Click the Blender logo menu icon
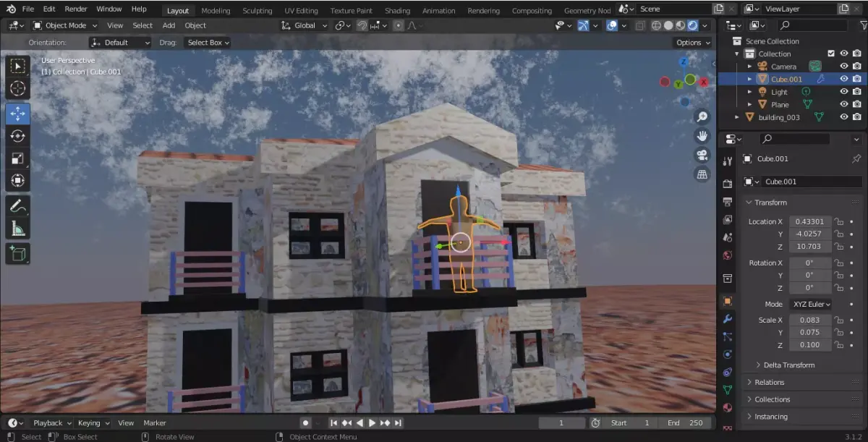The height and width of the screenshot is (442, 868). (x=9, y=9)
